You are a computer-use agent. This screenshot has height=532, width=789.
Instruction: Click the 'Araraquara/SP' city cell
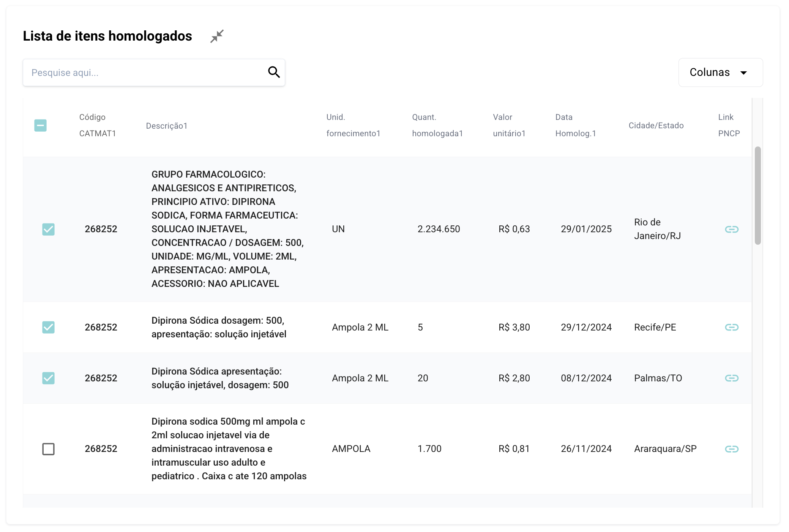[665, 449]
